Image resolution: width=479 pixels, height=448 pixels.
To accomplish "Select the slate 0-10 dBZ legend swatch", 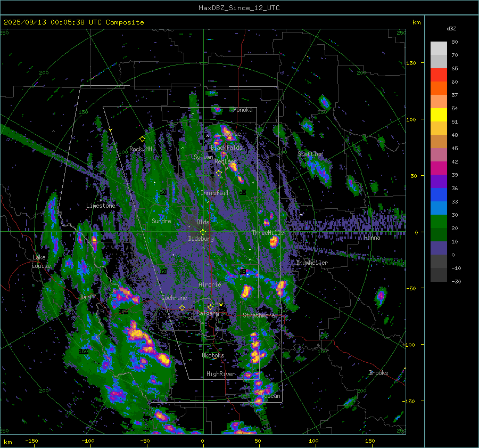I will point(439,248).
